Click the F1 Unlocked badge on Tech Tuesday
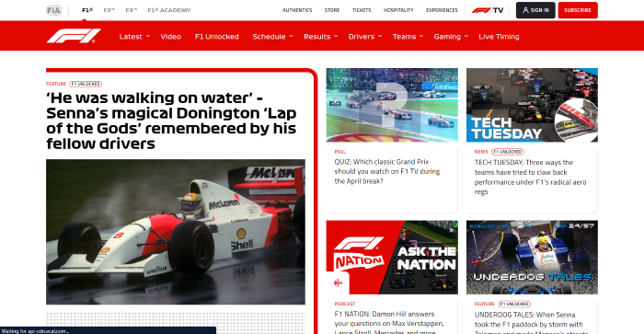This screenshot has height=334, width=644. [x=508, y=152]
